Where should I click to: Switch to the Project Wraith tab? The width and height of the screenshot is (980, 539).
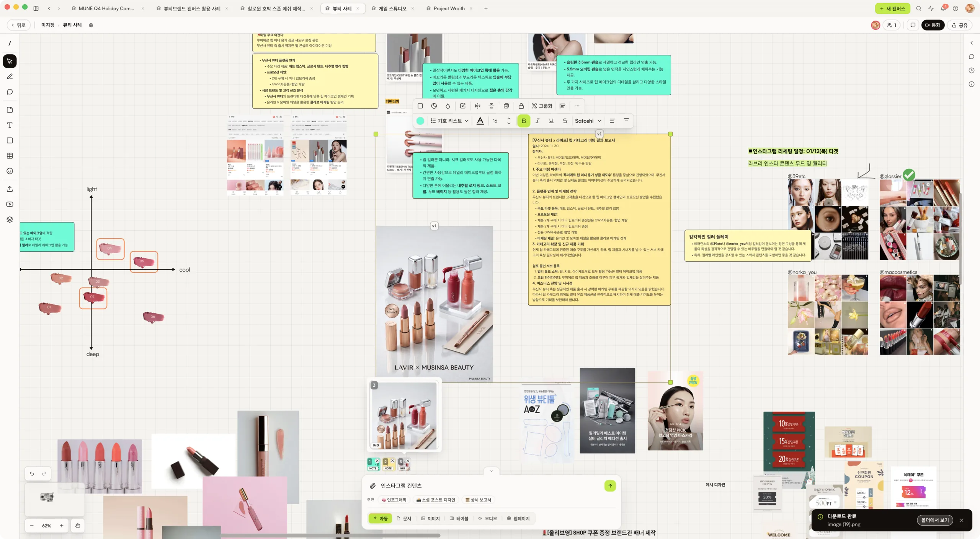[x=449, y=8]
